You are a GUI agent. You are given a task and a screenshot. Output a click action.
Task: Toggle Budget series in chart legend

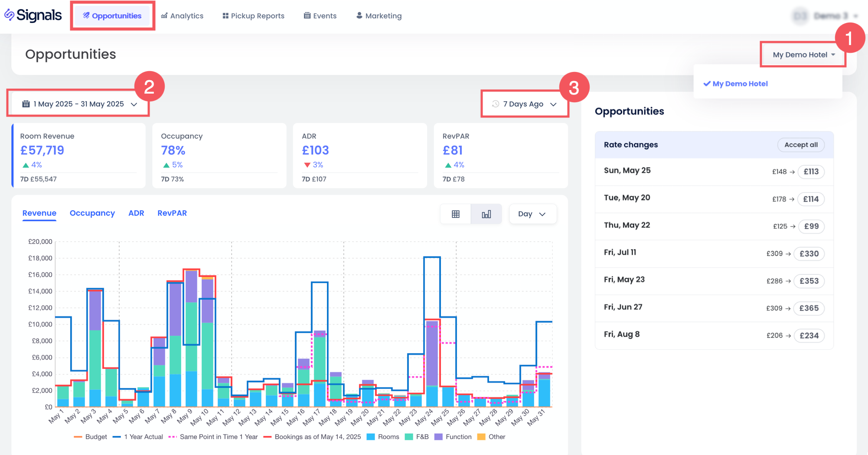[x=90, y=437]
